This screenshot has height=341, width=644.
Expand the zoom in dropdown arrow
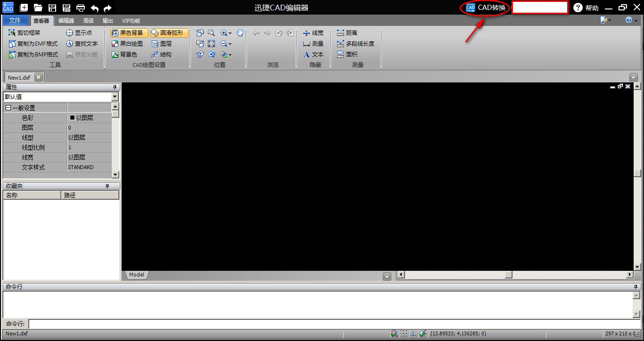point(230,33)
